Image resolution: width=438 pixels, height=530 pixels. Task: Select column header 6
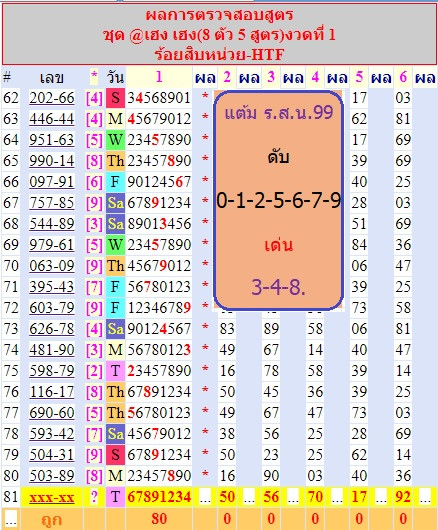(x=403, y=77)
